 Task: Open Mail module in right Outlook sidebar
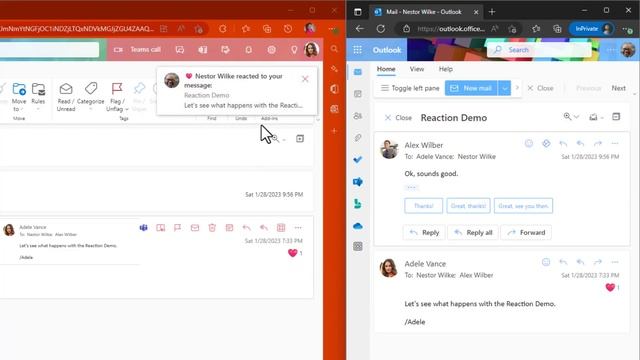[358, 72]
